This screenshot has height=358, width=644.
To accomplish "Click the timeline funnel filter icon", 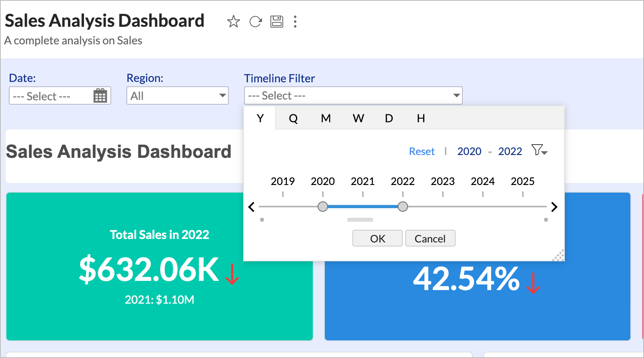I will click(x=539, y=151).
